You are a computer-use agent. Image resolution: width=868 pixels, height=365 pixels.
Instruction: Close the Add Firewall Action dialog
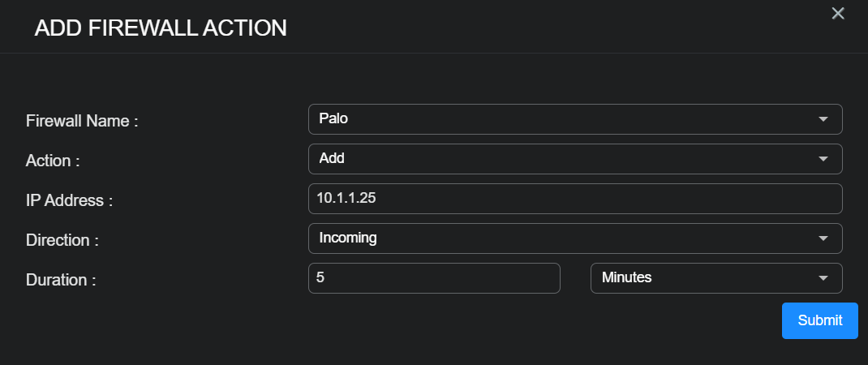[x=838, y=13]
